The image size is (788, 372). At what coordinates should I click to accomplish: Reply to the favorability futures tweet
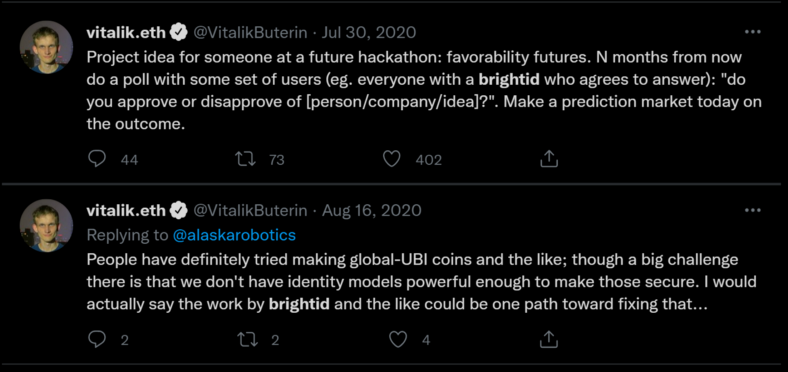click(97, 159)
